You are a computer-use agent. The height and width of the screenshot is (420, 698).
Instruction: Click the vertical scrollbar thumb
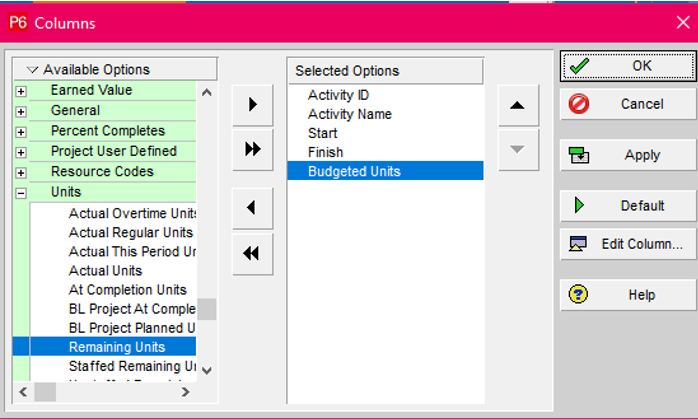(207, 309)
